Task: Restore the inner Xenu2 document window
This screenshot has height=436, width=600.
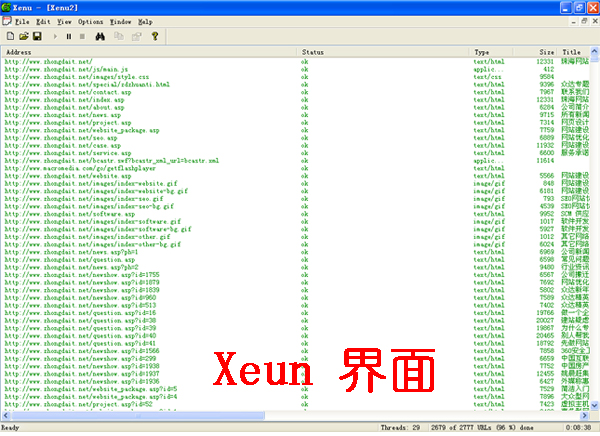Action: point(584,22)
